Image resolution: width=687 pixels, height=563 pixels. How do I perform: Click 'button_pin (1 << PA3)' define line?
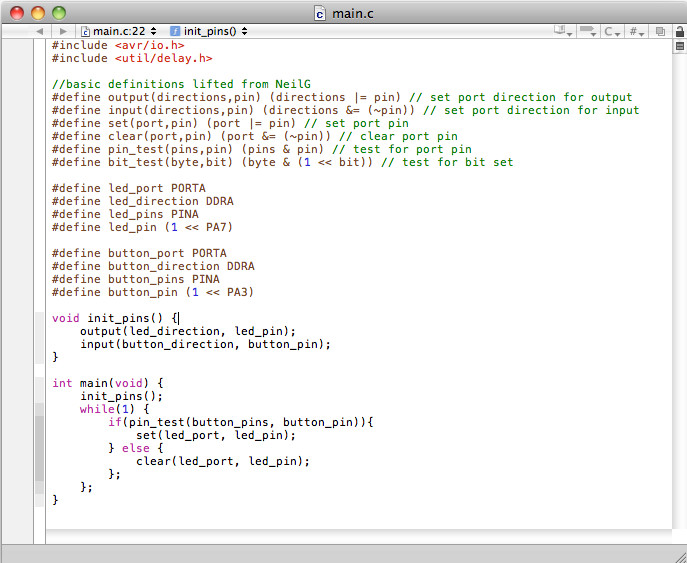click(x=153, y=292)
